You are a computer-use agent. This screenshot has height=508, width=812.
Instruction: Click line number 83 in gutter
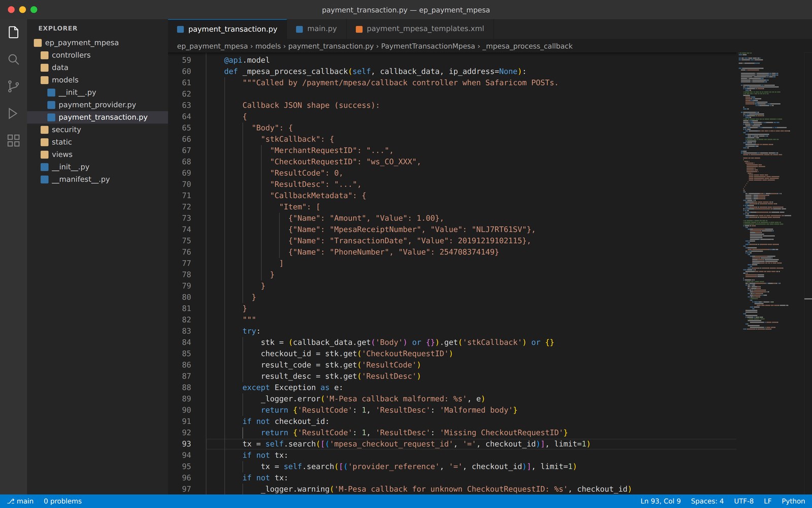(186, 331)
